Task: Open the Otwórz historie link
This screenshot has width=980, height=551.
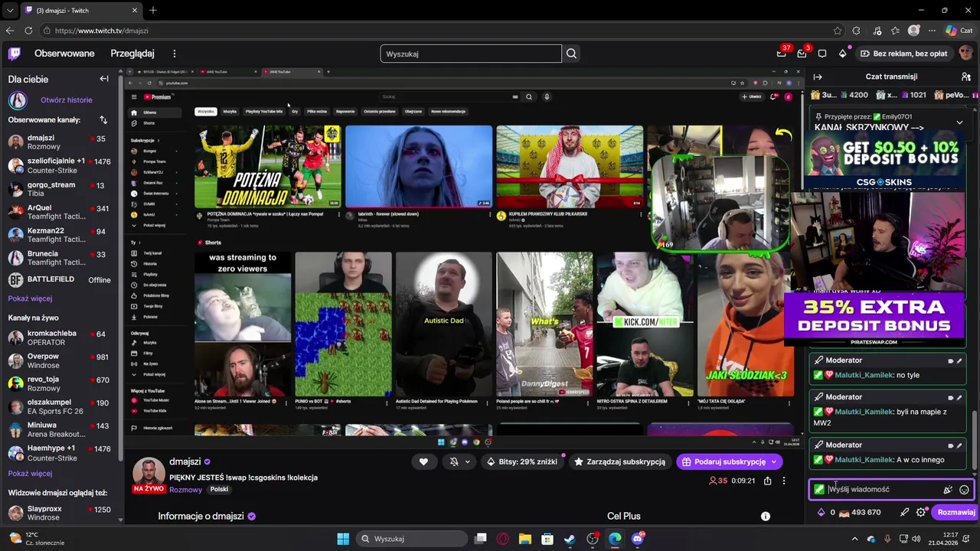Action: [x=67, y=100]
